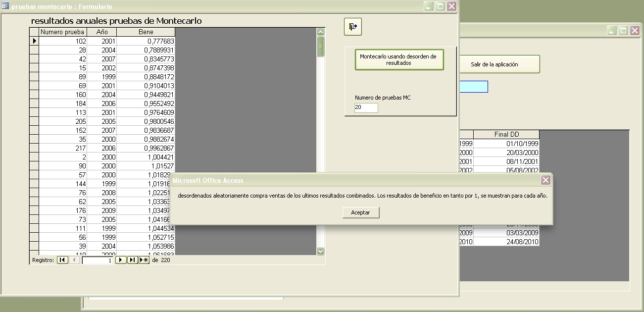Click cell with value 0,8345773
The height and width of the screenshot is (312, 644).
(x=146, y=59)
